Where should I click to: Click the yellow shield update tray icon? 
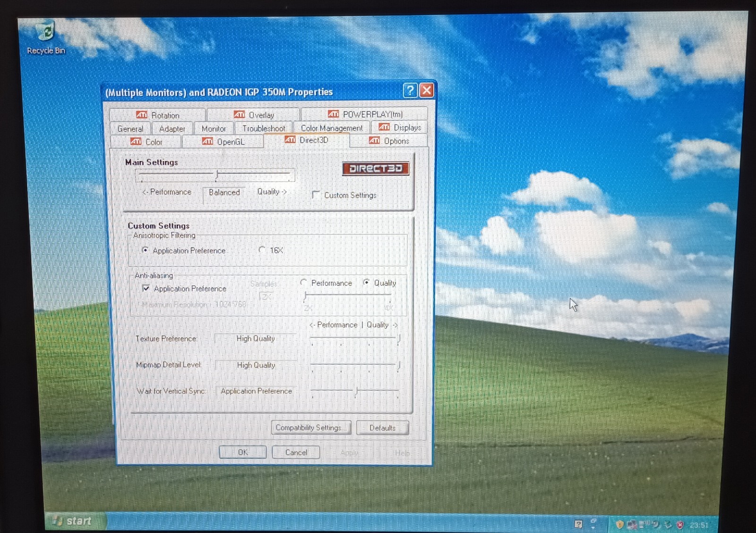(x=619, y=524)
